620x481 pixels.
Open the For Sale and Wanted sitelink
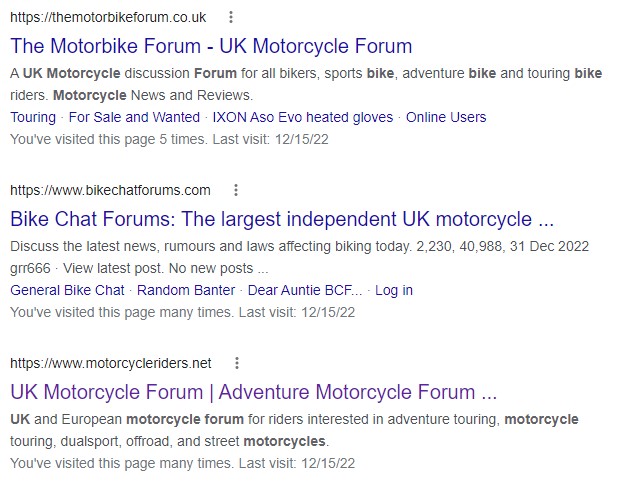click(134, 117)
